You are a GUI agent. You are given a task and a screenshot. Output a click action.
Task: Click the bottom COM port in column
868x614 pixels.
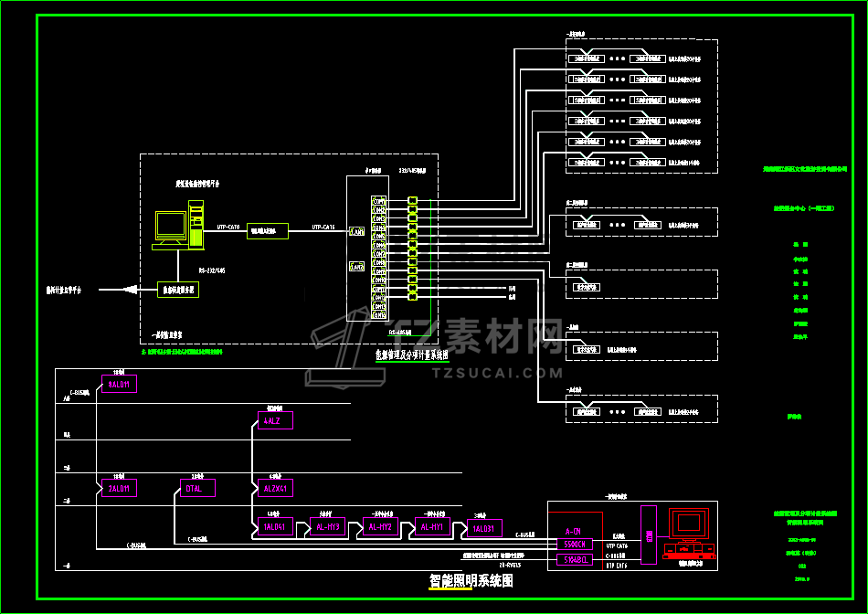(x=378, y=315)
